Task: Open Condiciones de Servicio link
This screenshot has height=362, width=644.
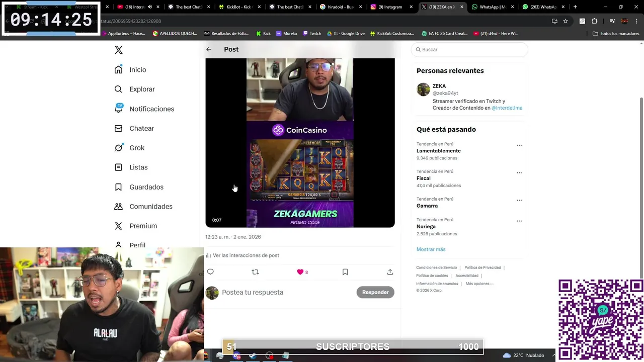Action: (436, 267)
